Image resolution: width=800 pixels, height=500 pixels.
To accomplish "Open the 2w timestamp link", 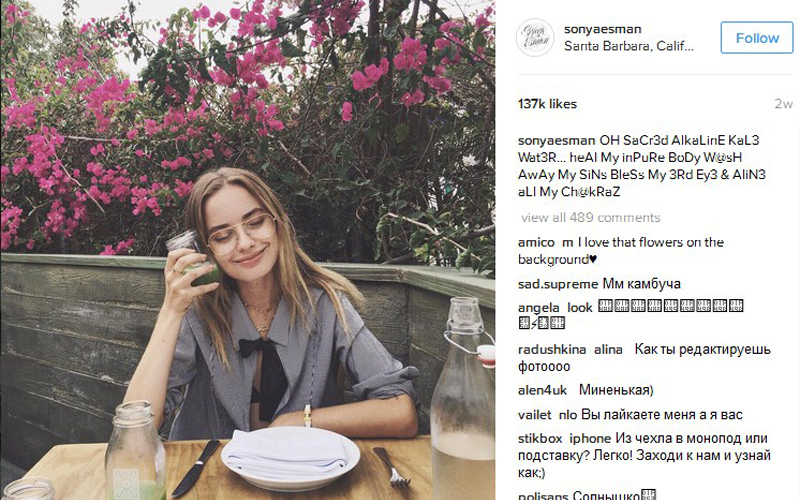I will point(783,104).
